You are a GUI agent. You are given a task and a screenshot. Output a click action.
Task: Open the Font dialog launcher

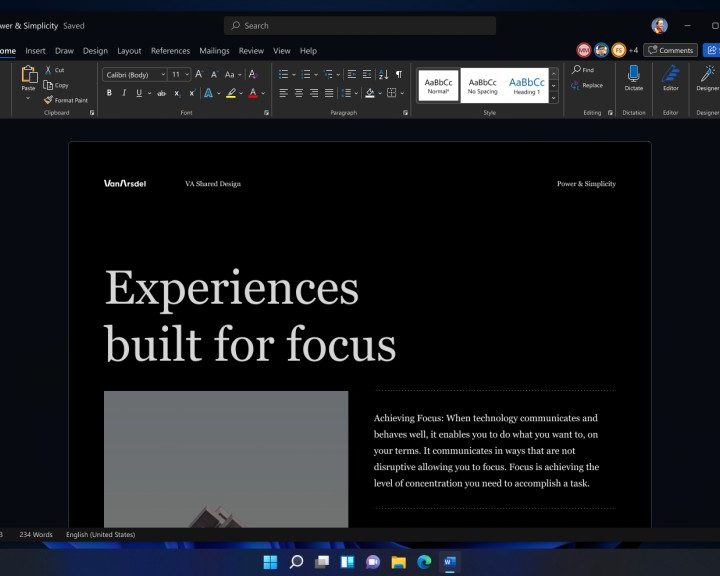[266, 113]
